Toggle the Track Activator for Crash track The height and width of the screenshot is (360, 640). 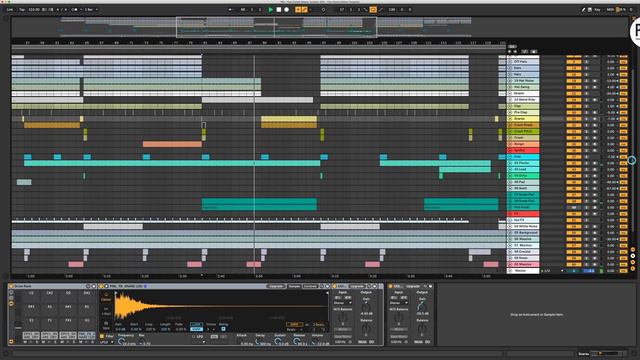(573, 138)
